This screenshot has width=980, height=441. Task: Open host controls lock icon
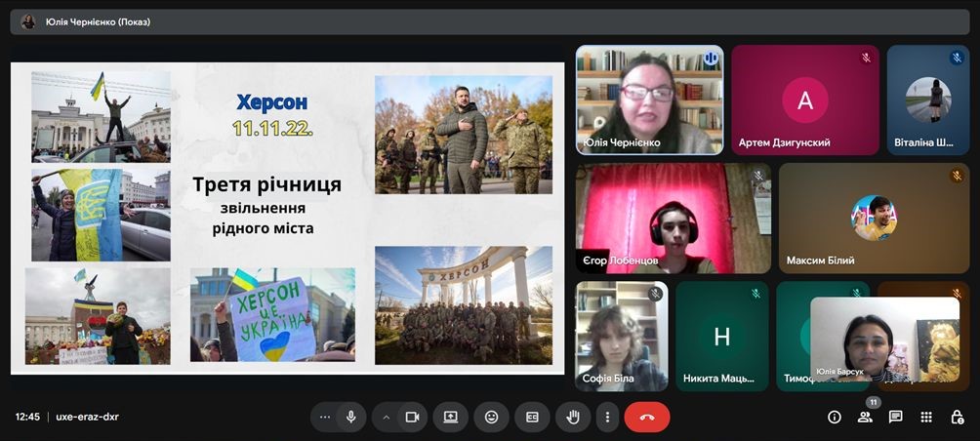(957, 417)
